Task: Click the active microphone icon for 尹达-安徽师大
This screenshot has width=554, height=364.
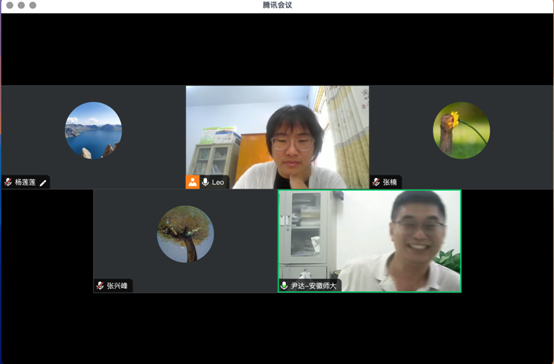Action: tap(284, 286)
